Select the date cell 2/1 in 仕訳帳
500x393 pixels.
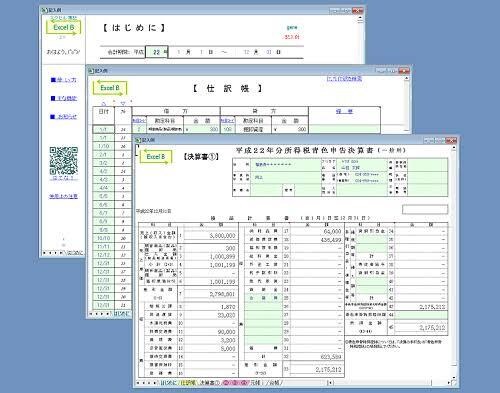click(x=103, y=154)
